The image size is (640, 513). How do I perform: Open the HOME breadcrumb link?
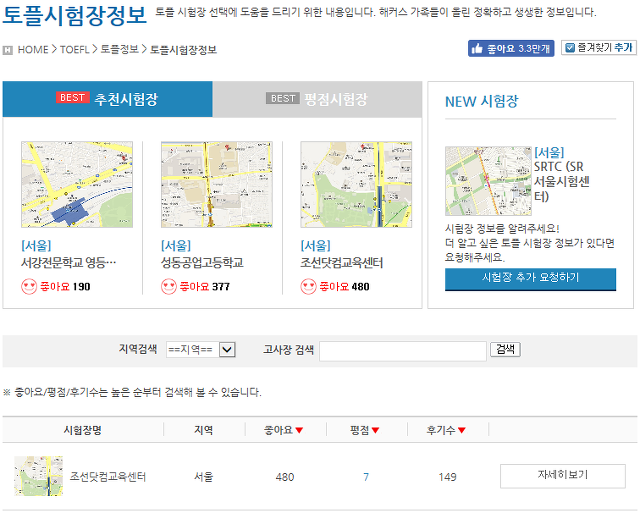pyautogui.click(x=33, y=50)
